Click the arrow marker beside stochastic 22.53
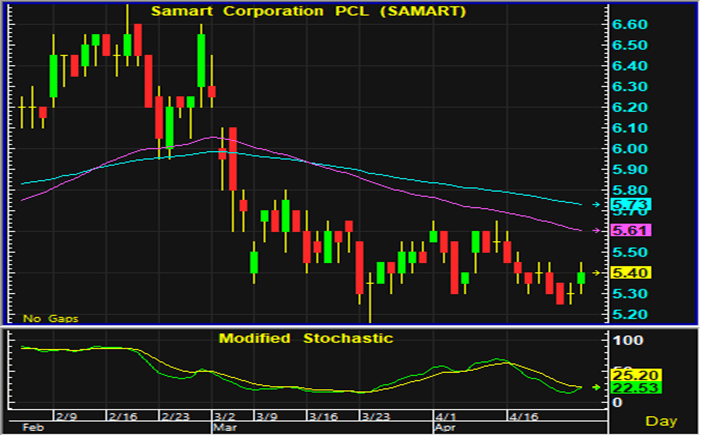The height and width of the screenshot is (436, 701). (x=597, y=386)
